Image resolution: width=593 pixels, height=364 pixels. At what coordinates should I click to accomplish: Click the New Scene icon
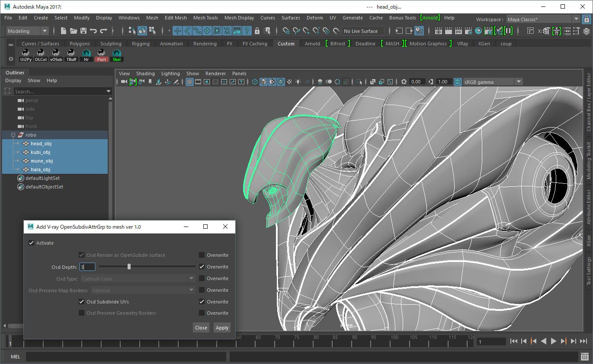point(64,31)
